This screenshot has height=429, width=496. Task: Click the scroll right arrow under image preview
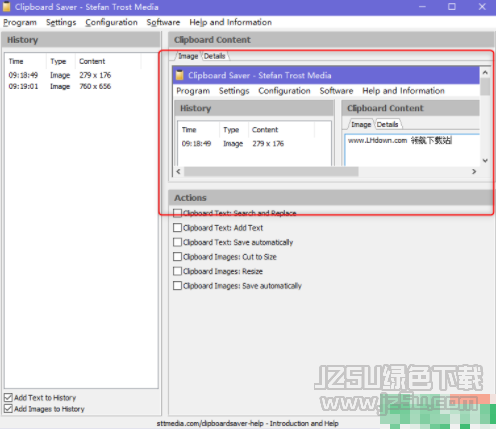point(474,172)
